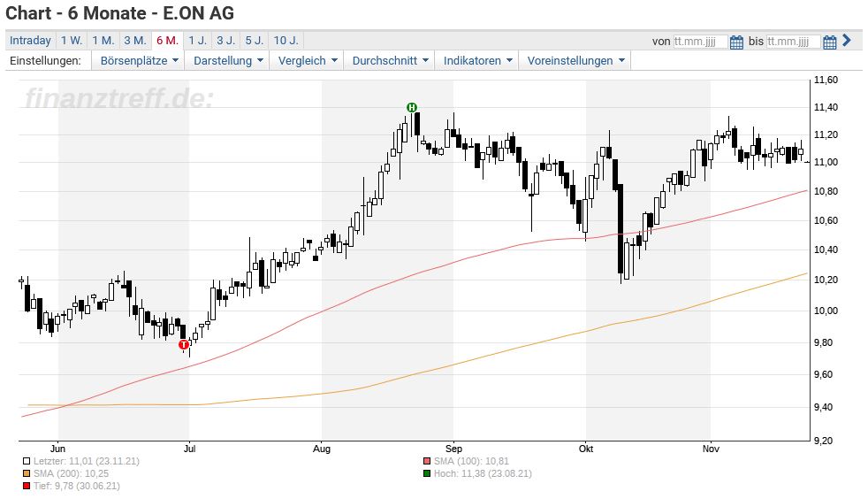Image resolution: width=868 pixels, height=499 pixels.
Task: Click the white Letzter legend swatch
Action: [x=26, y=461]
